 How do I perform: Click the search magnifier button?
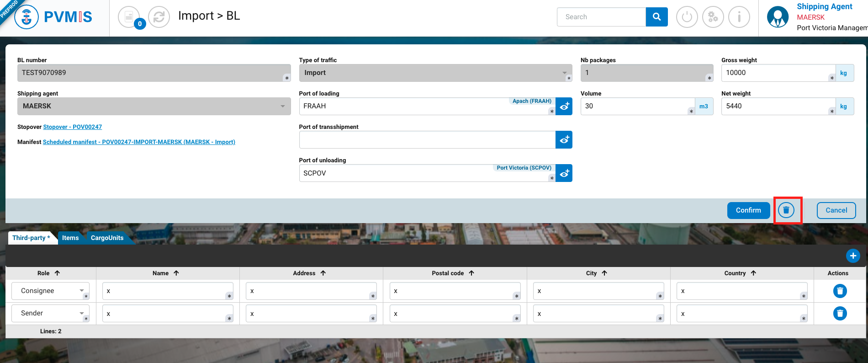(x=656, y=17)
